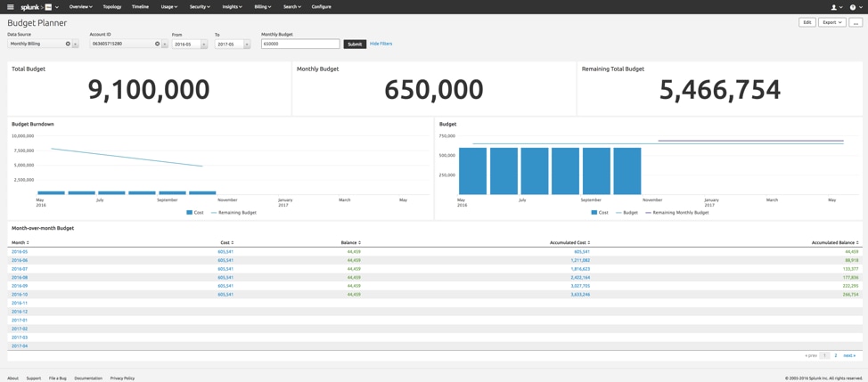
Task: Click the Hide Filters link
Action: [381, 43]
